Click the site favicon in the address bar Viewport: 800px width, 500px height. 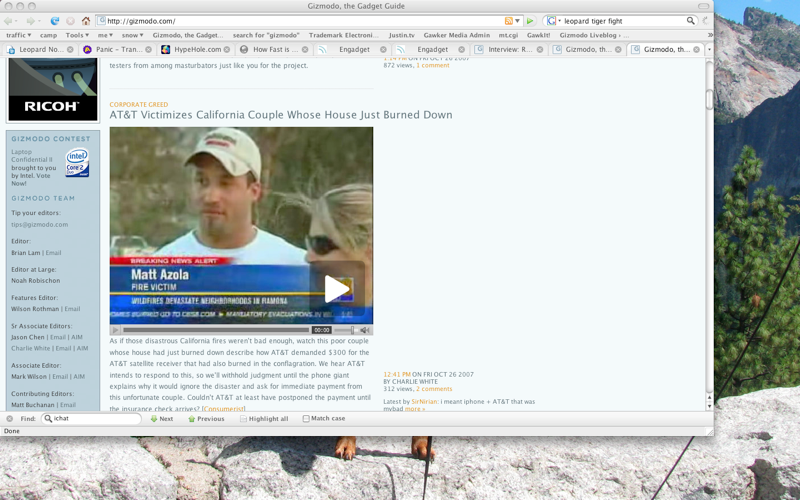(x=102, y=21)
